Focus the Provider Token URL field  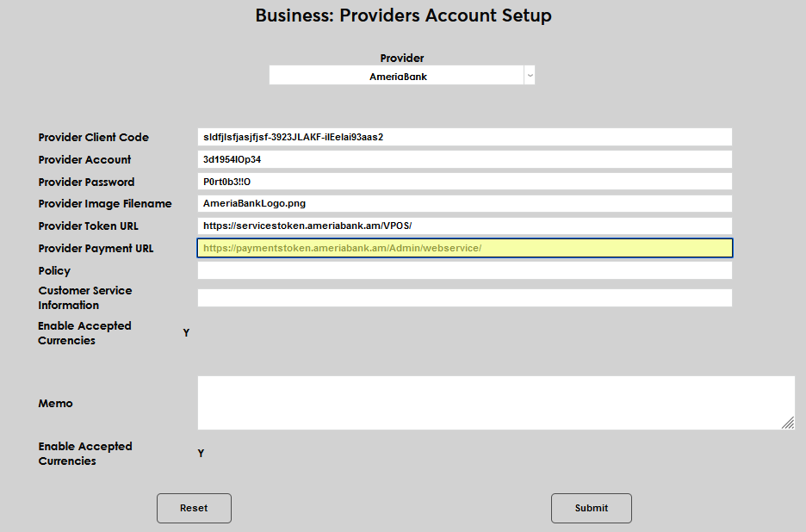coord(464,226)
